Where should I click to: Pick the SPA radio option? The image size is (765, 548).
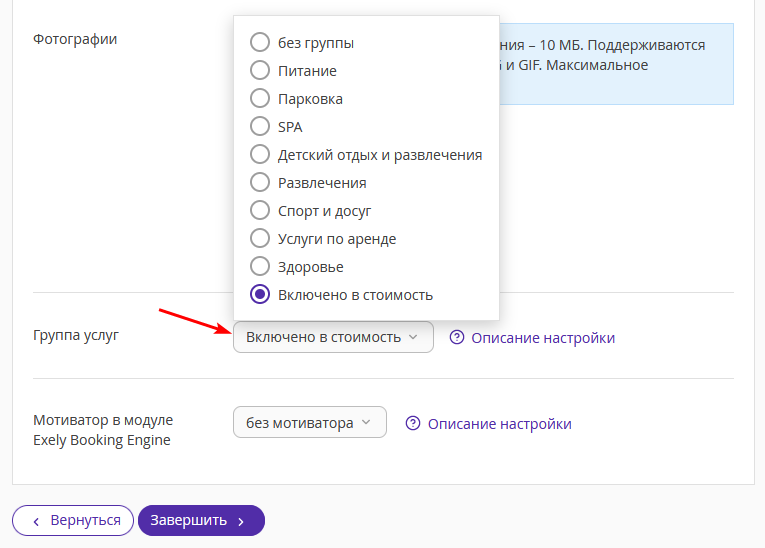[x=260, y=126]
